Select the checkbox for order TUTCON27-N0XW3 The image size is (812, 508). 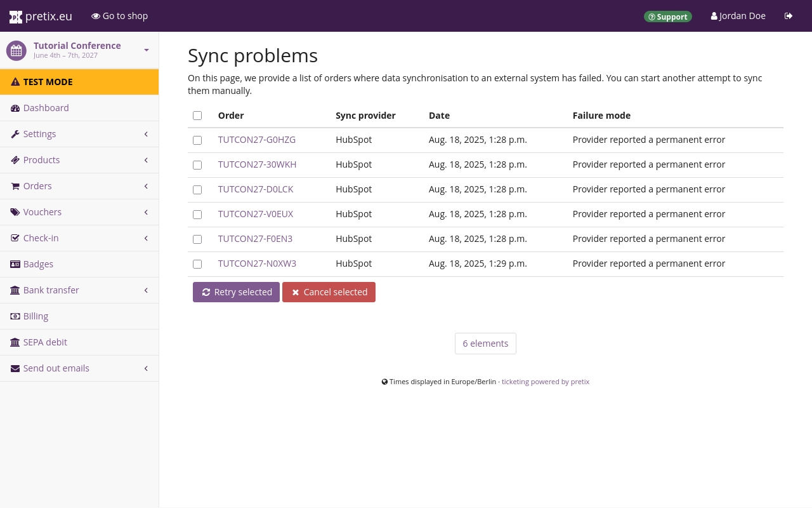[197, 264]
